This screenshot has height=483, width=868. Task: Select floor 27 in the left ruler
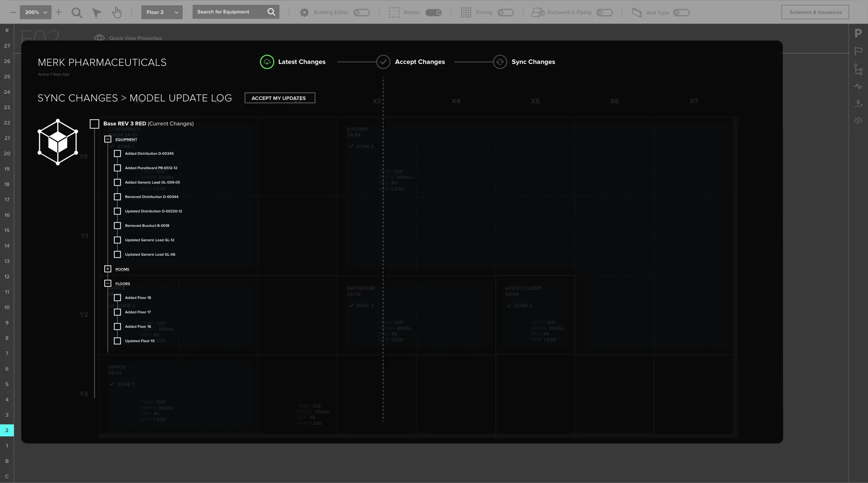click(x=7, y=46)
